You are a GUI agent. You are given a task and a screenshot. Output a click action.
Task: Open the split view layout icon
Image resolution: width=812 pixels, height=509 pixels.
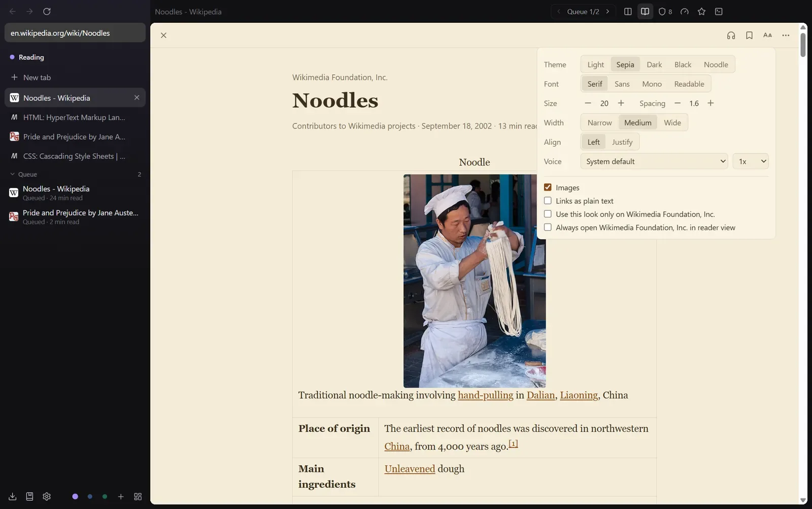[x=628, y=11]
